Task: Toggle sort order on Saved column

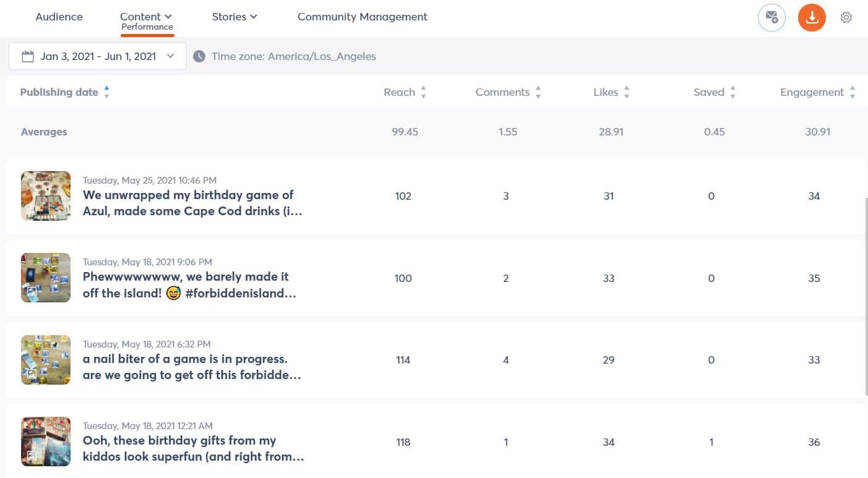Action: 733,92
